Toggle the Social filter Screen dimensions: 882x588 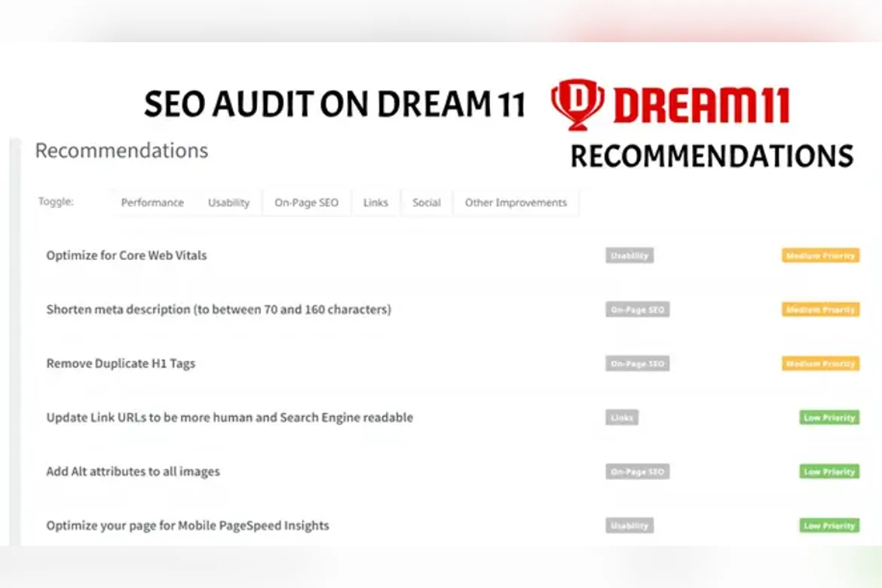[x=427, y=203]
